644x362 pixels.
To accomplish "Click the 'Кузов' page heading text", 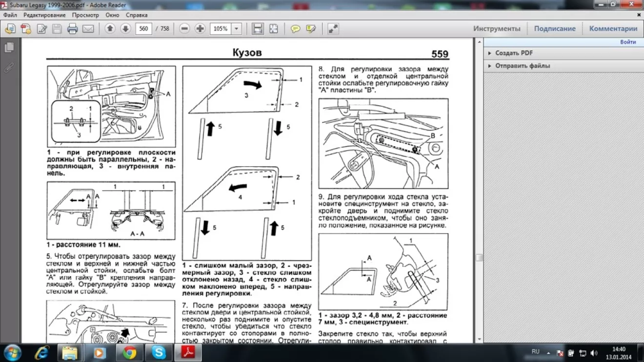I will click(x=247, y=53).
